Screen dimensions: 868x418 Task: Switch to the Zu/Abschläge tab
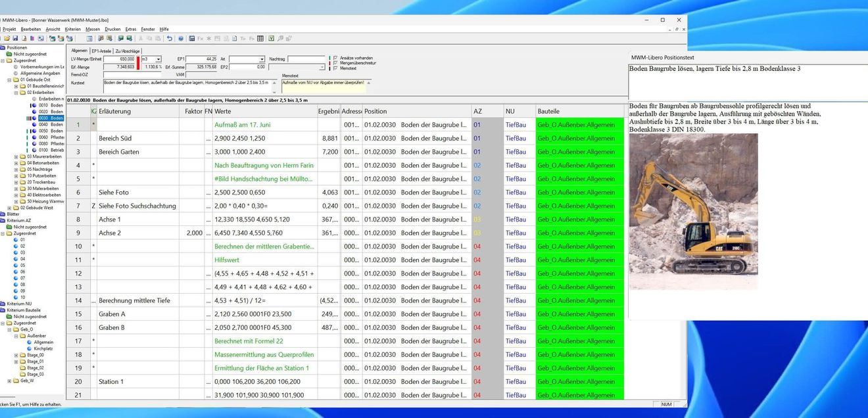click(128, 51)
